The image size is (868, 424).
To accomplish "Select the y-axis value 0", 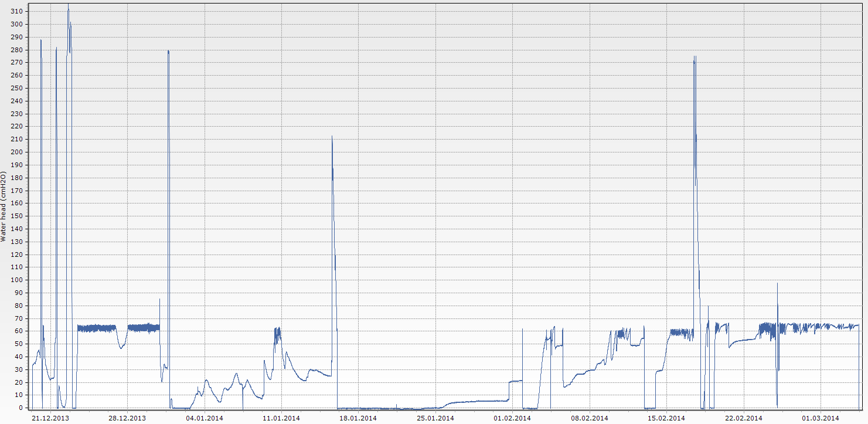I will point(21,408).
